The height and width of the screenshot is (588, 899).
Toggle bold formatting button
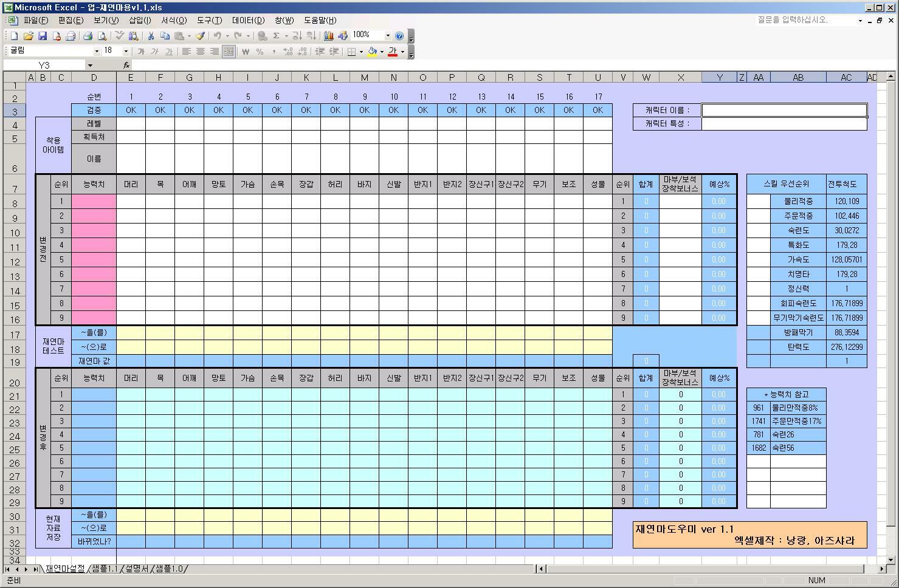tap(141, 52)
